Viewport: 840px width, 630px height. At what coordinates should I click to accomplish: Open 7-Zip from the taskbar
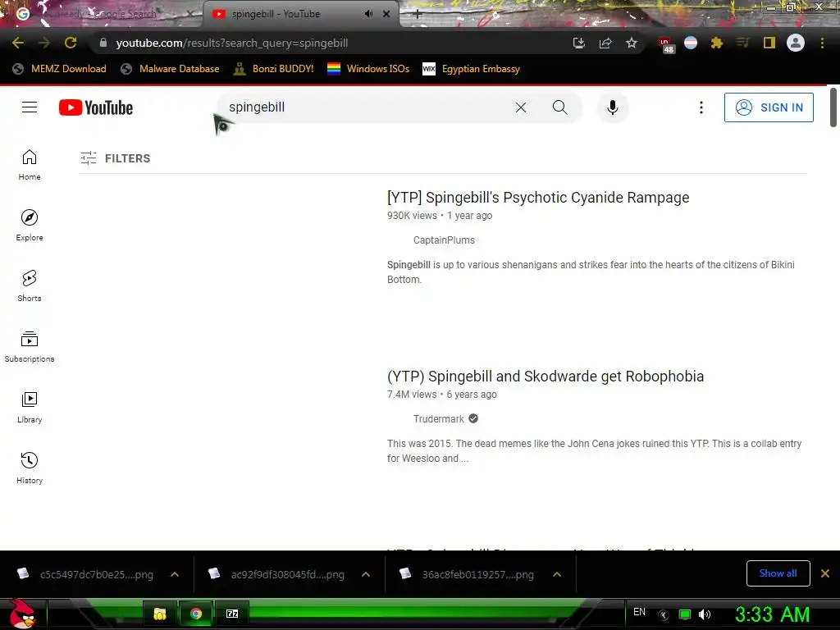(x=232, y=614)
